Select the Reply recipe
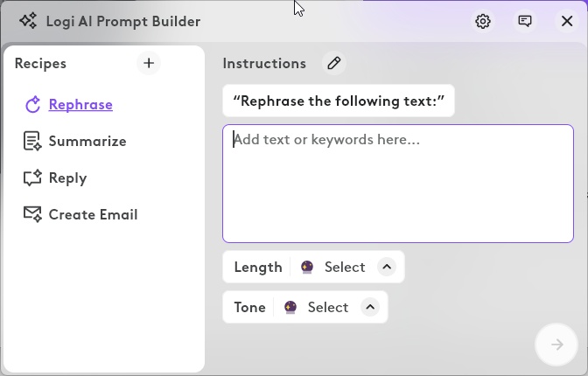Screen dimensions: 588x376 [68, 178]
